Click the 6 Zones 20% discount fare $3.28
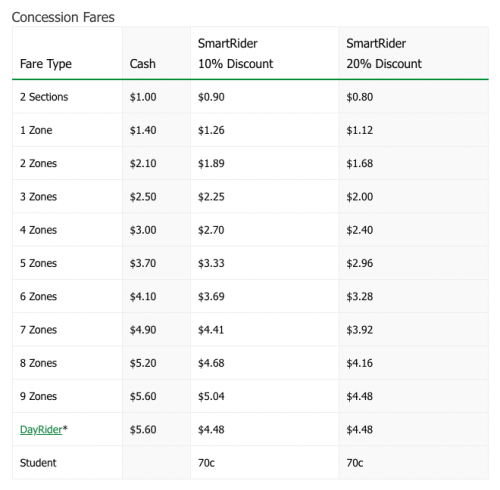This screenshot has height=490, width=500. pos(360,297)
